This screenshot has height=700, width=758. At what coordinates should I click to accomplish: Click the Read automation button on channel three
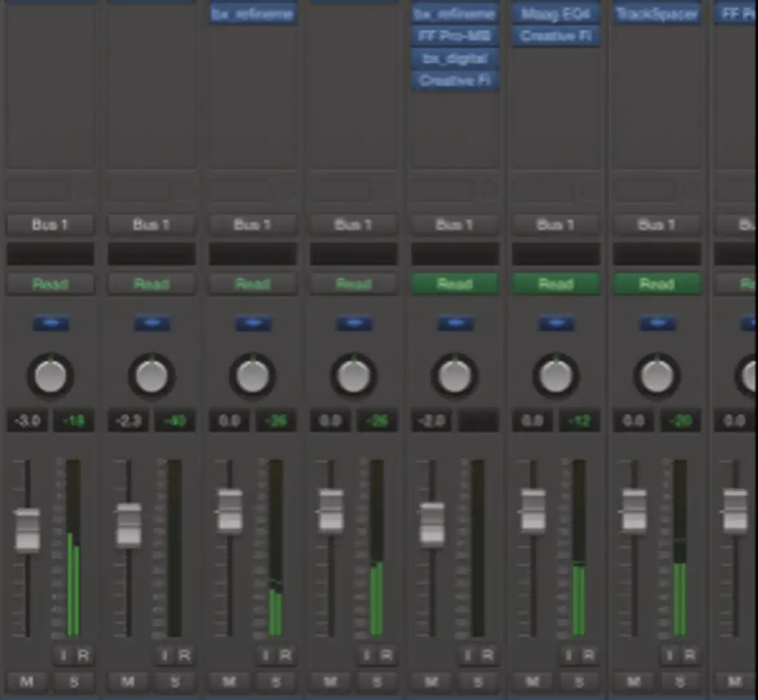tap(253, 283)
